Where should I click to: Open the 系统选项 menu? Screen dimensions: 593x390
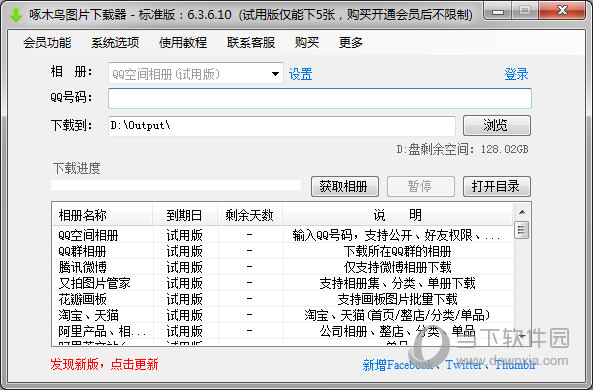click(115, 42)
